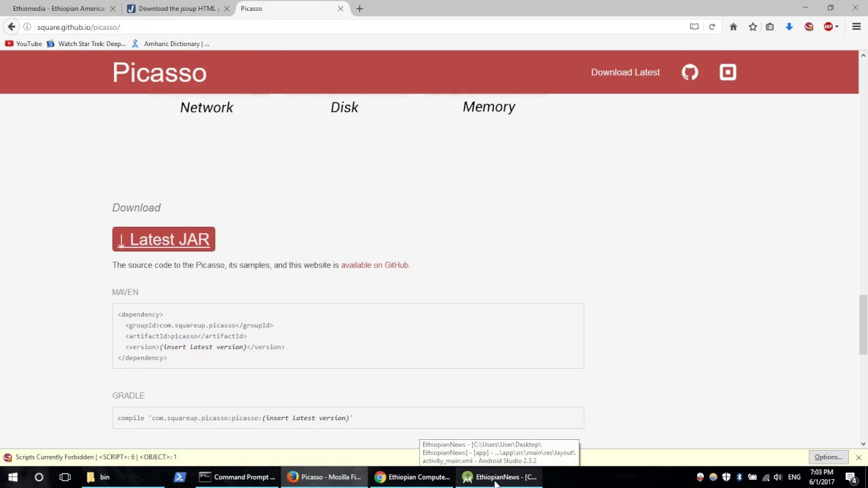Show bookmarks list icon in toolbar
The width and height of the screenshot is (868, 488).
(x=770, y=27)
